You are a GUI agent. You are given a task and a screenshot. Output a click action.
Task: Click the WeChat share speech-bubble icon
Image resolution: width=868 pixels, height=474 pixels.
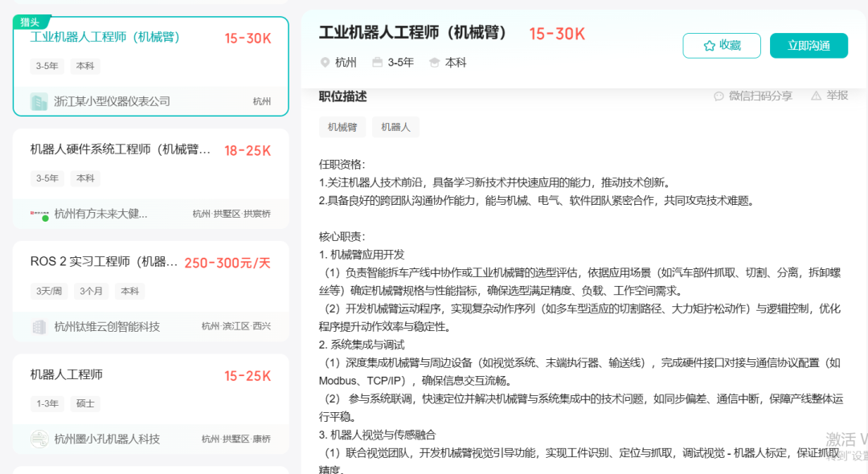pyautogui.click(x=719, y=96)
